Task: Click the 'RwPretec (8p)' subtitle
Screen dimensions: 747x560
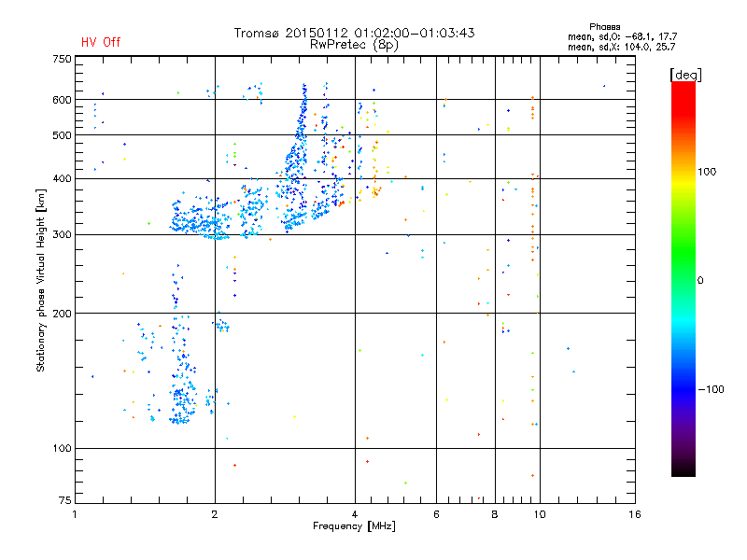Action: (354, 45)
